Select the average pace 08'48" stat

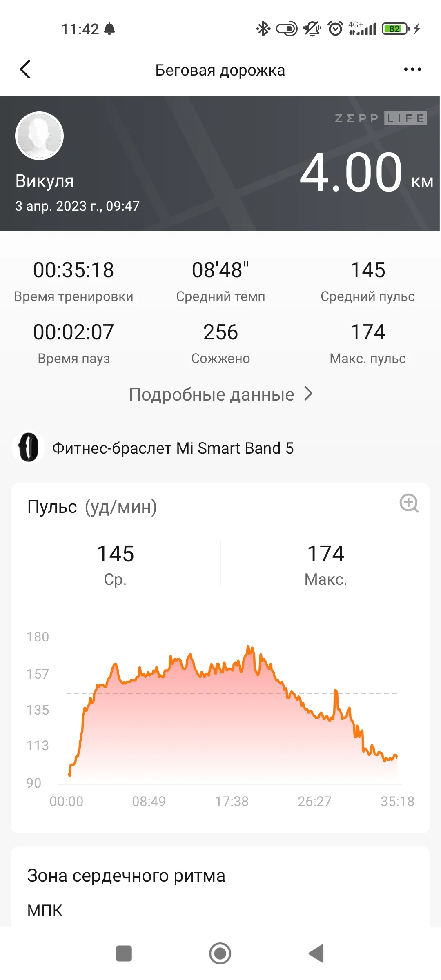point(220,270)
